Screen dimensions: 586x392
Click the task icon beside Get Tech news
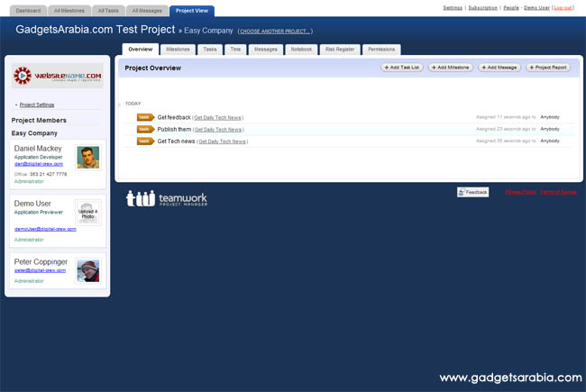[x=145, y=141]
